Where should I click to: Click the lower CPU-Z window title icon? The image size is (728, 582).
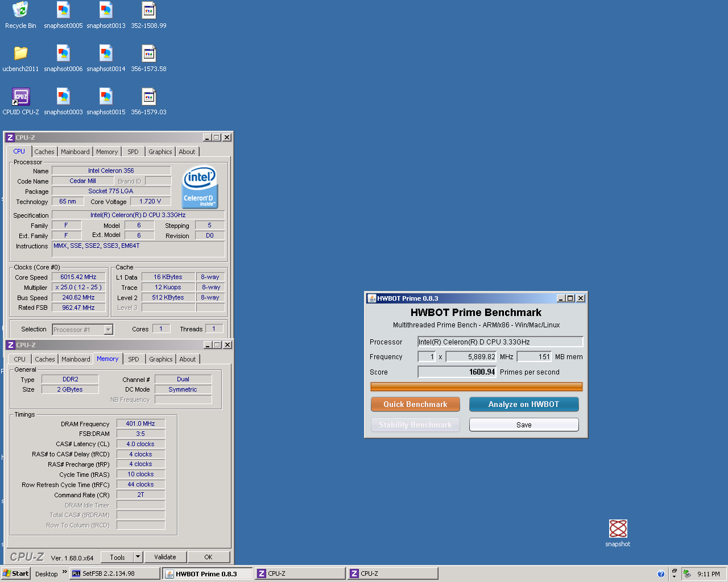[x=10, y=345]
